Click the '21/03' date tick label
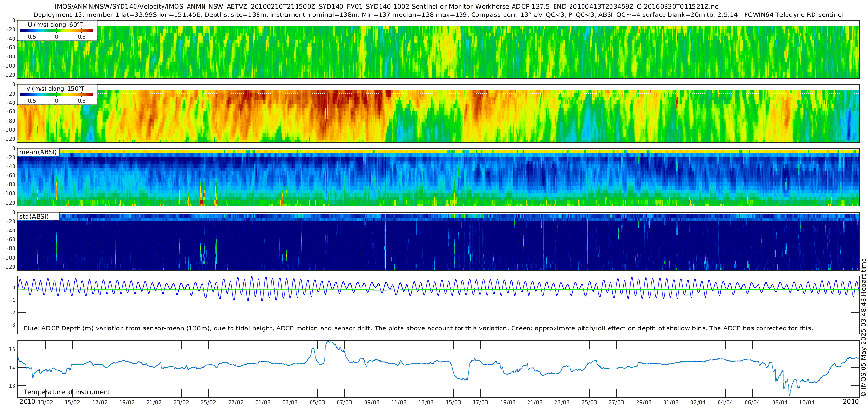 pyautogui.click(x=535, y=402)
